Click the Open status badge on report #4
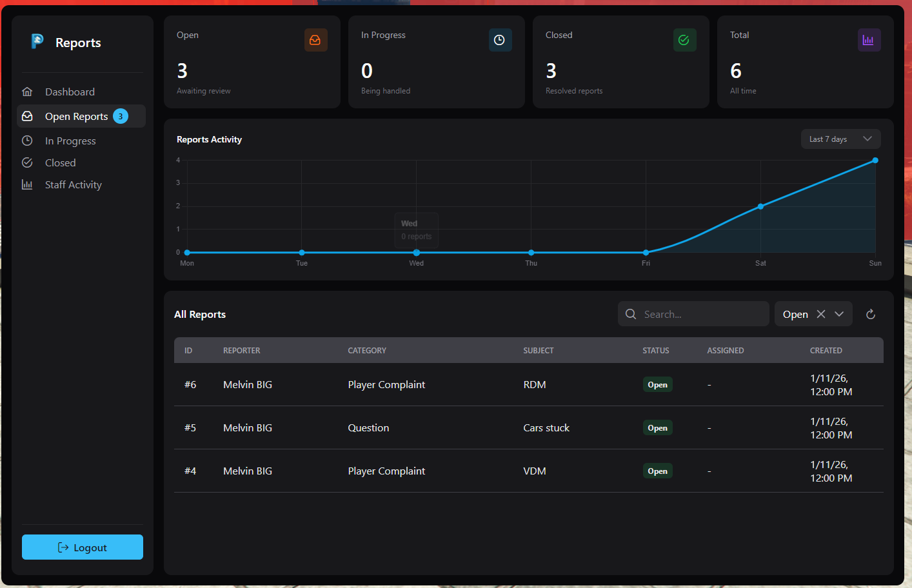The height and width of the screenshot is (588, 912). click(657, 471)
